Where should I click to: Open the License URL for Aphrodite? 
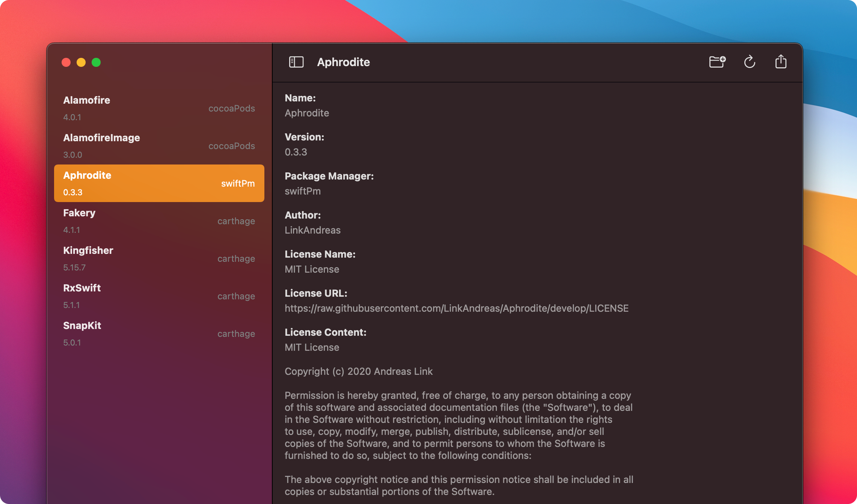pyautogui.click(x=457, y=308)
